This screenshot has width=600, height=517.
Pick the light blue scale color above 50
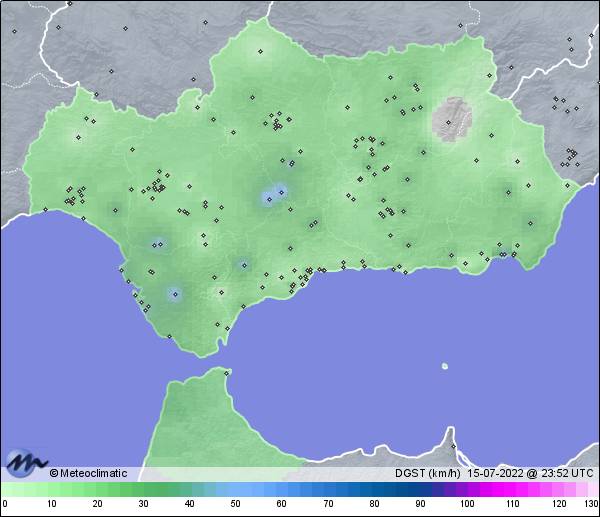[235, 490]
